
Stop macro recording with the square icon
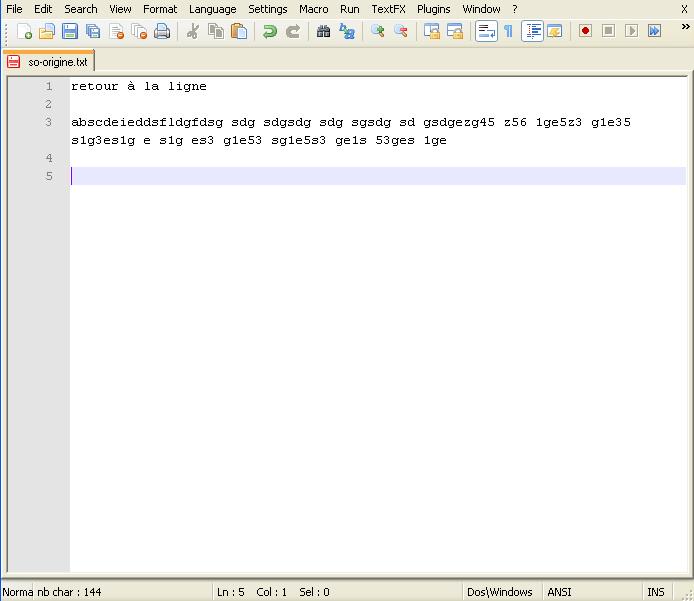coord(609,31)
